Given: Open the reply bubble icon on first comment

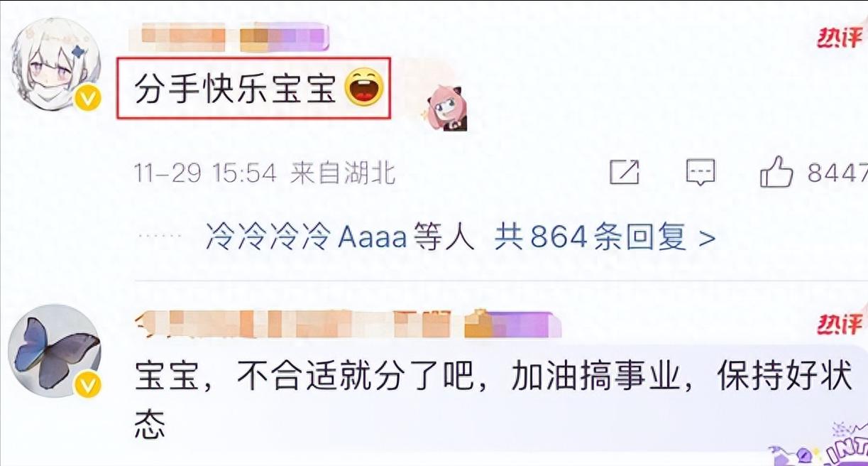Looking at the screenshot, I should coord(700,173).
